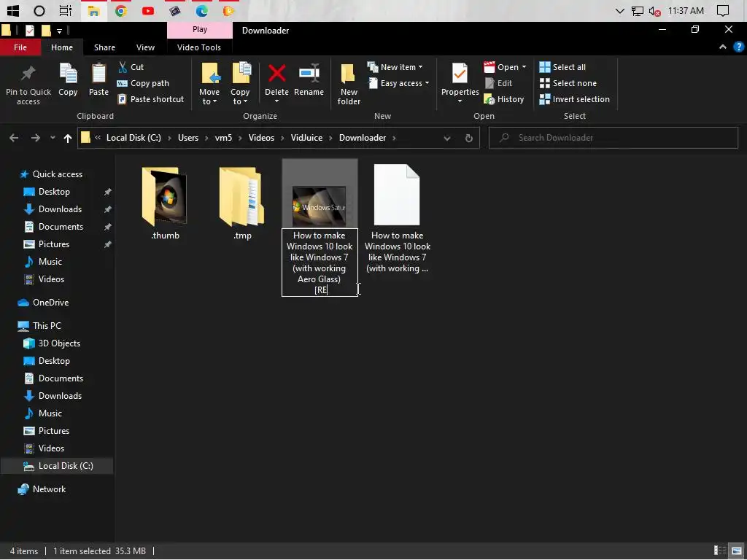747x560 pixels.
Task: Navigate to Users in address bar
Action: [x=188, y=138]
